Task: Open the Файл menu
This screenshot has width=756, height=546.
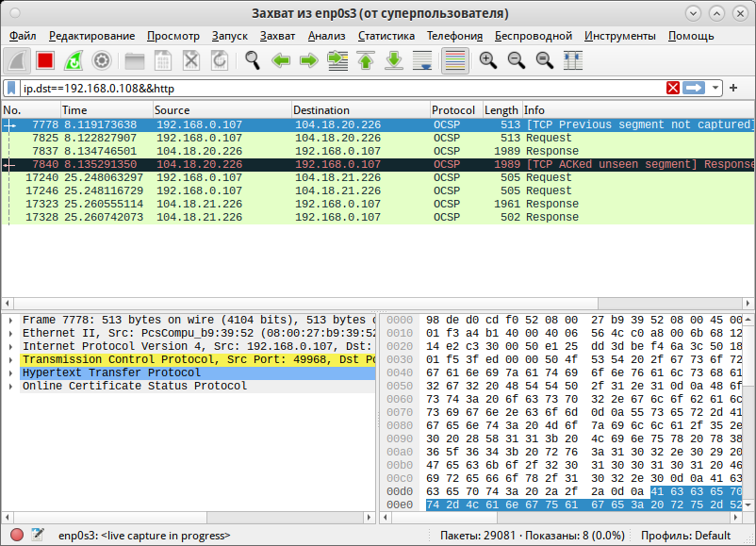Action: [x=23, y=36]
